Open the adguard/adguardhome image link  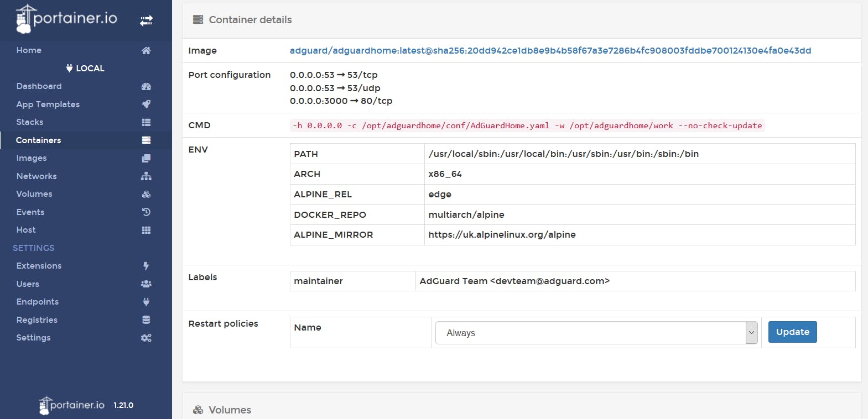(550, 50)
